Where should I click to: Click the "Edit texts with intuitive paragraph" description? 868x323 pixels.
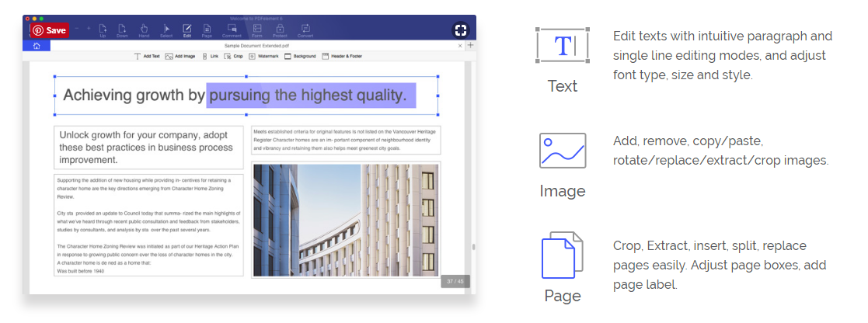[x=723, y=55]
